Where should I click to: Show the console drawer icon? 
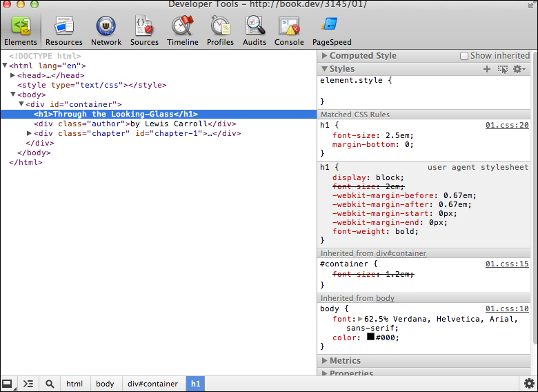click(28, 384)
